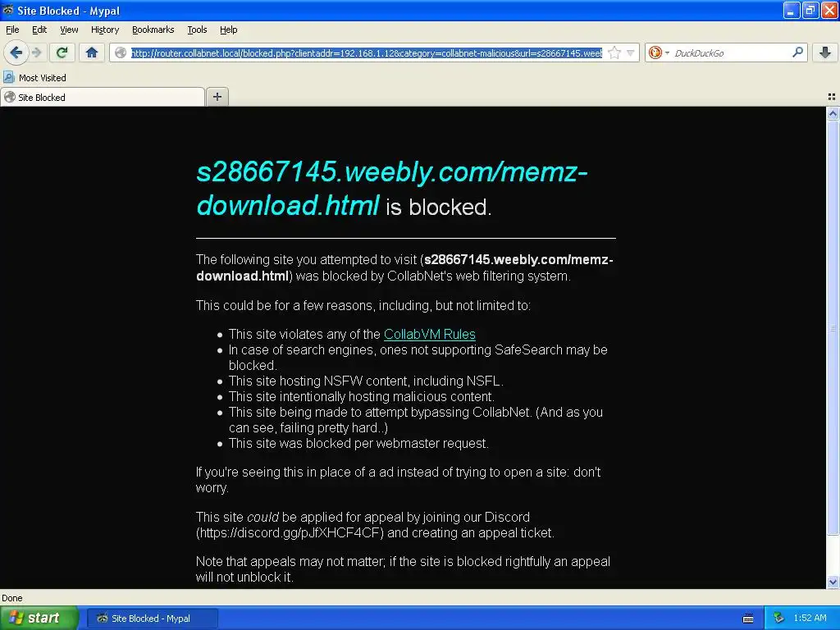The height and width of the screenshot is (630, 840).
Task: Select the Site Blocked tab
Action: click(x=103, y=97)
